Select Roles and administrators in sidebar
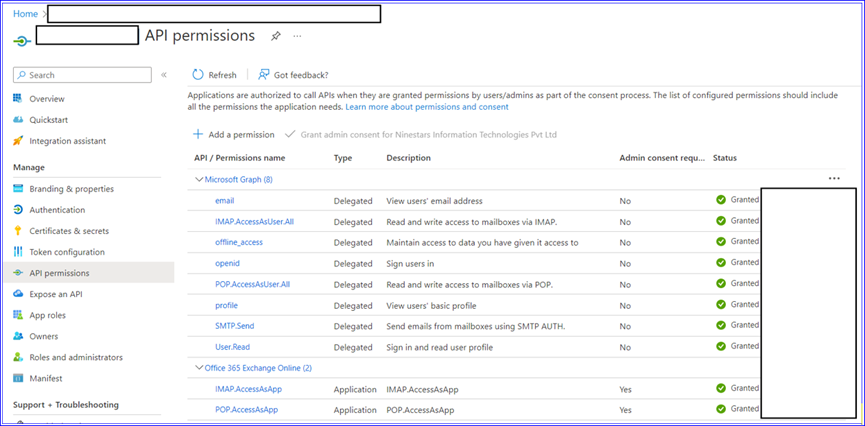Viewport: 865px width, 426px height. [76, 357]
